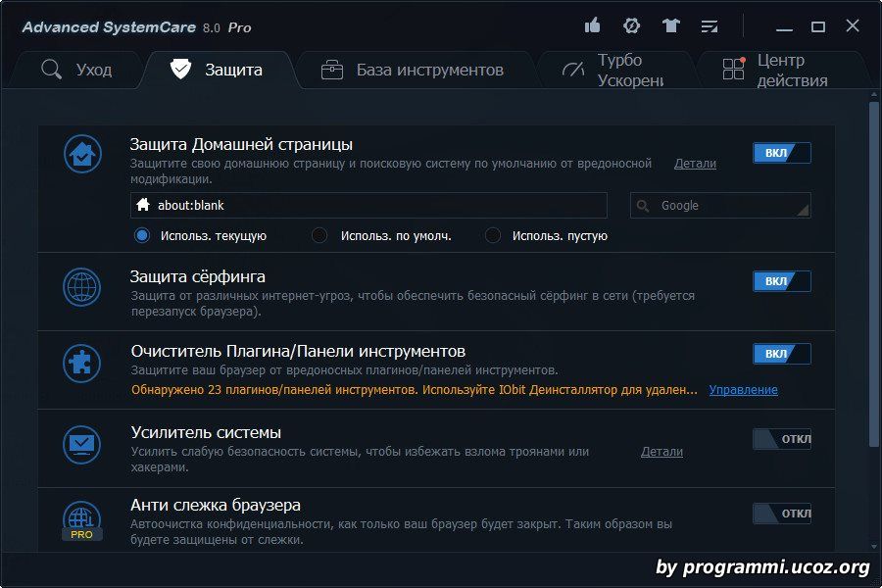Choose the Использ. пустую radio option
Screen dimensions: 882x588
(x=493, y=235)
